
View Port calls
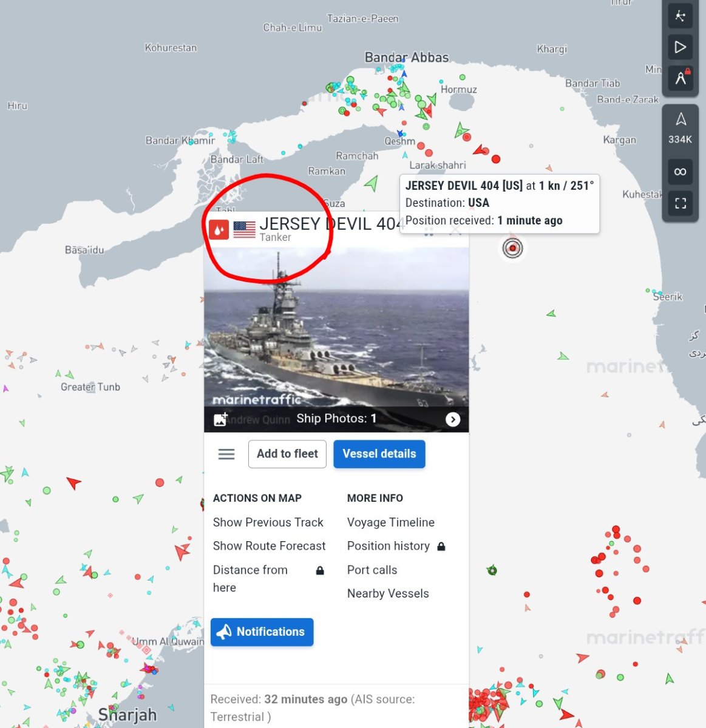(372, 570)
